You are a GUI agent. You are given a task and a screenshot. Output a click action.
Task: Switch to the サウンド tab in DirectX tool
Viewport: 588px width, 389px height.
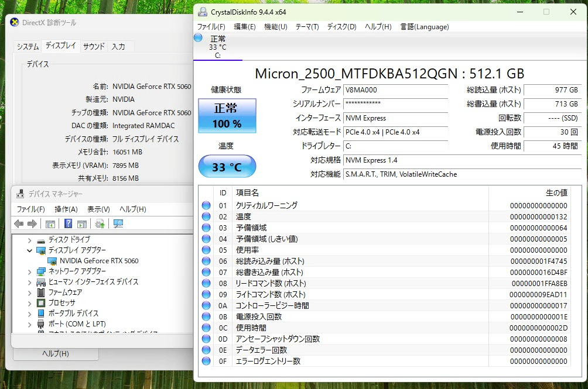click(x=94, y=46)
